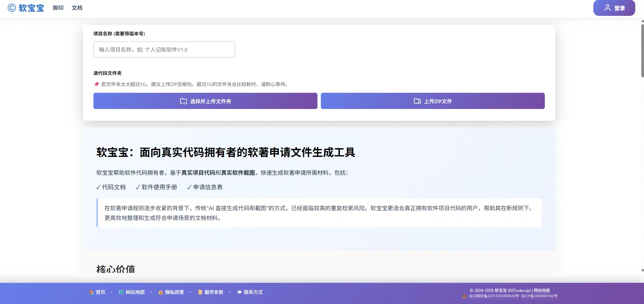This screenshot has height=304, width=644.
Task: Open 隐私政策 footer link
Action: coord(174,292)
